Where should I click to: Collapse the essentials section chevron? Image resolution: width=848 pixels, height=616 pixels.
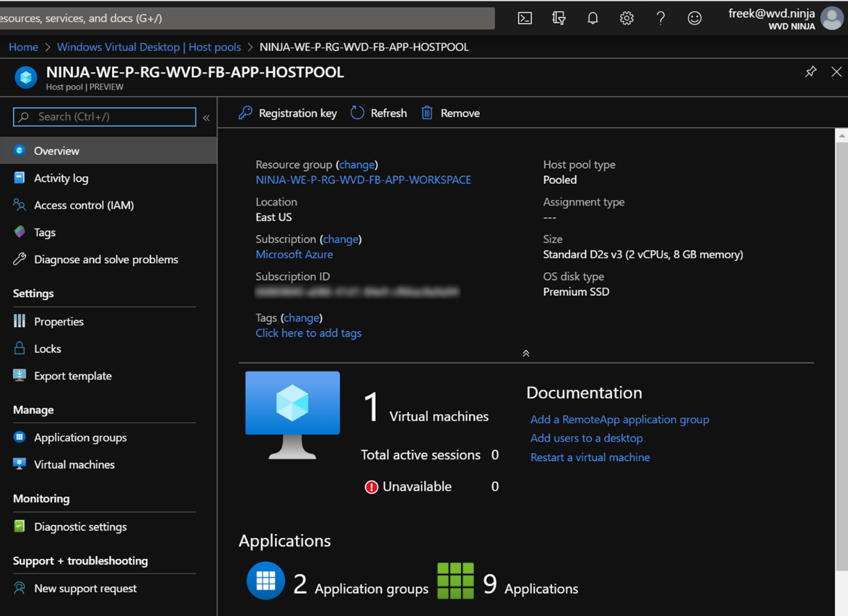click(526, 353)
